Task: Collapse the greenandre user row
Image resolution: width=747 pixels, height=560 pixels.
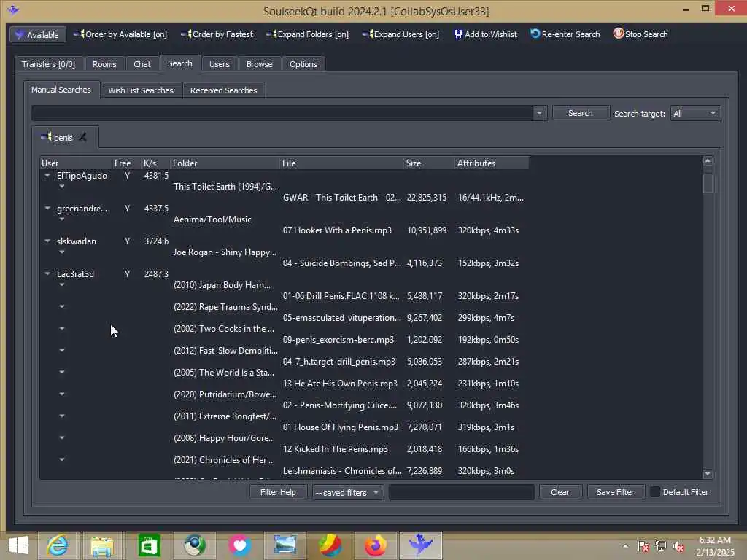Action: click(47, 208)
